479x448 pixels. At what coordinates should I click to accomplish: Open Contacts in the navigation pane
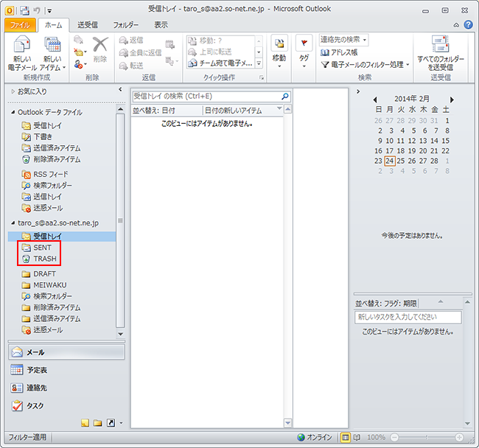[37, 388]
